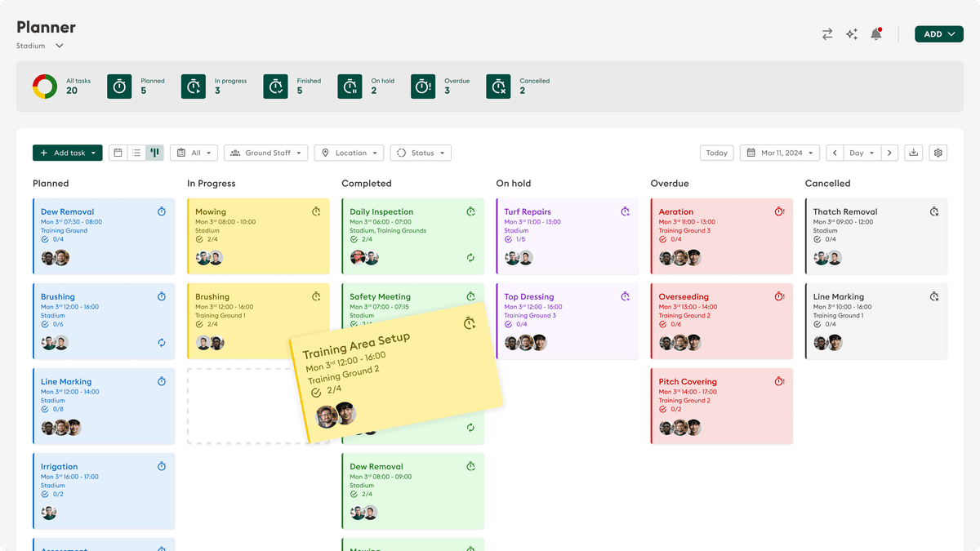Click the download export icon near settings
This screenshot has width=980, height=551.
tap(914, 153)
